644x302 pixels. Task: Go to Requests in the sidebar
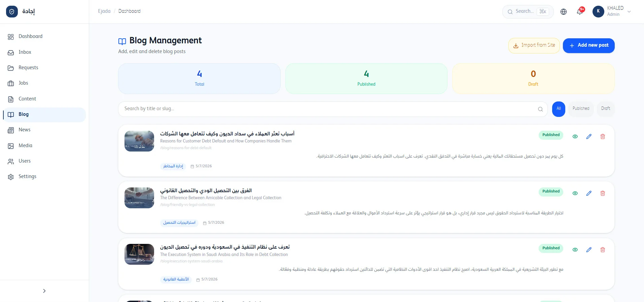tap(44, 68)
